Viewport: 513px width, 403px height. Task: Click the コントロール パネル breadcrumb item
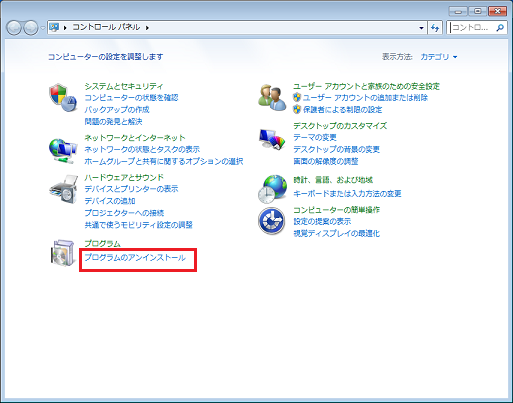[x=106, y=27]
